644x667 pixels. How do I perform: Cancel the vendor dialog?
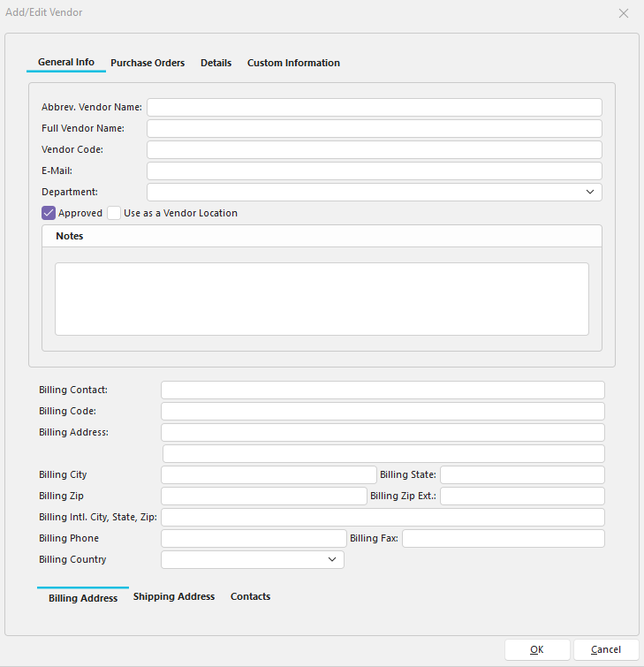(x=605, y=649)
